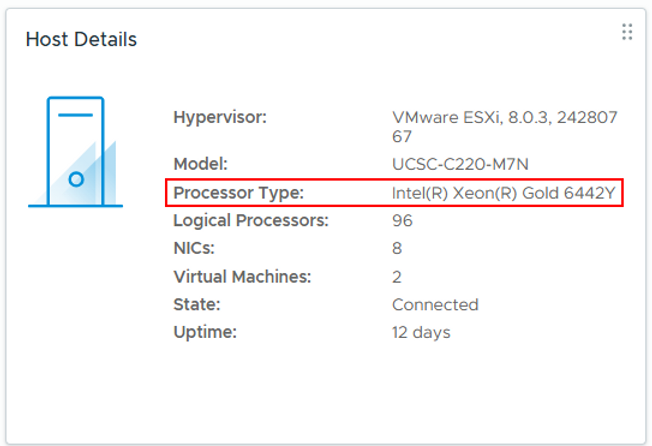Select the NICs label
Viewport: 652px width, 446px height.
tap(194, 248)
